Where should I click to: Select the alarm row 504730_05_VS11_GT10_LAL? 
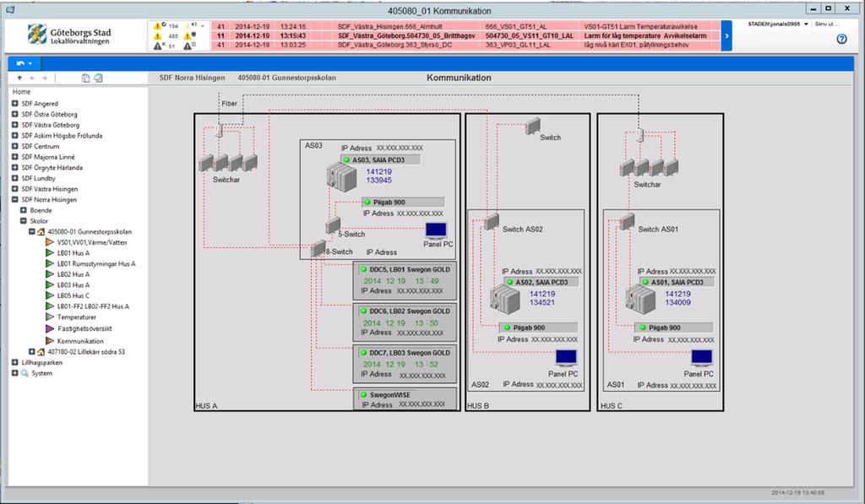pyautogui.click(x=465, y=35)
